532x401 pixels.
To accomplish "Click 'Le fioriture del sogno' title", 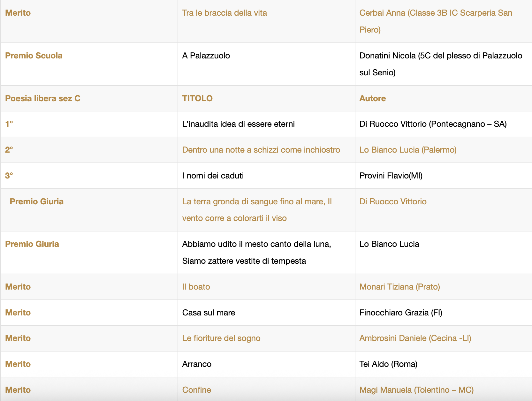I will pos(221,338).
